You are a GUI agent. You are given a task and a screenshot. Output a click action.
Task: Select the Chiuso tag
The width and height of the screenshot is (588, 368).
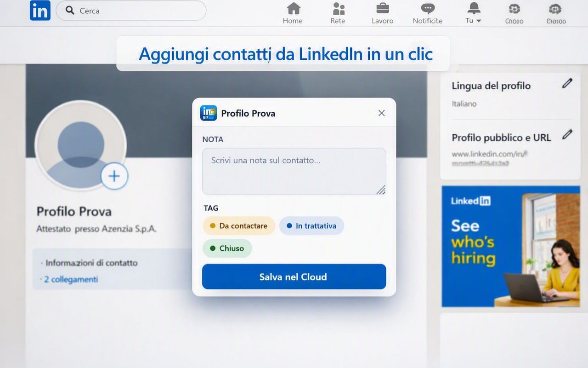pos(227,248)
